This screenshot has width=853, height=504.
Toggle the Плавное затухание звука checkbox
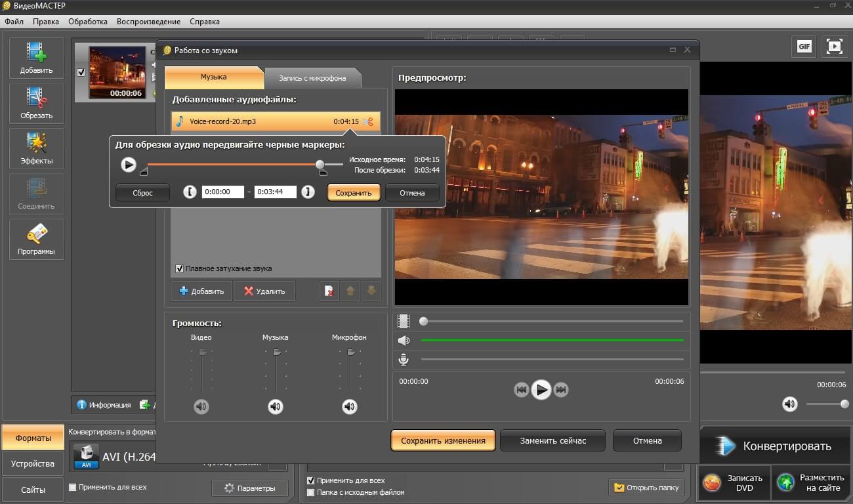tap(179, 268)
